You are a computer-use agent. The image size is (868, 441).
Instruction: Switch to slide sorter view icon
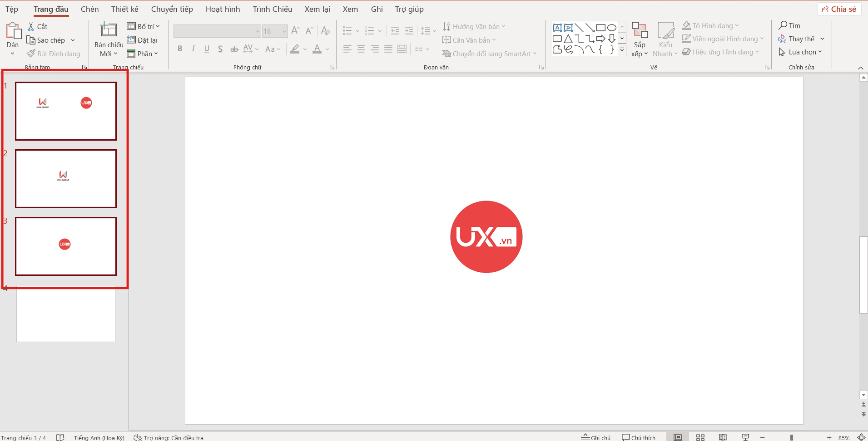pyautogui.click(x=700, y=437)
